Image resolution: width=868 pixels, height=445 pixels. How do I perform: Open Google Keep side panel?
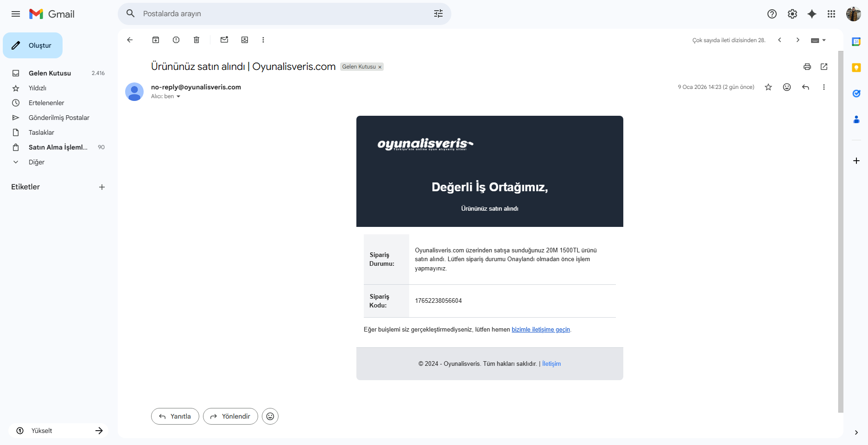[856, 68]
